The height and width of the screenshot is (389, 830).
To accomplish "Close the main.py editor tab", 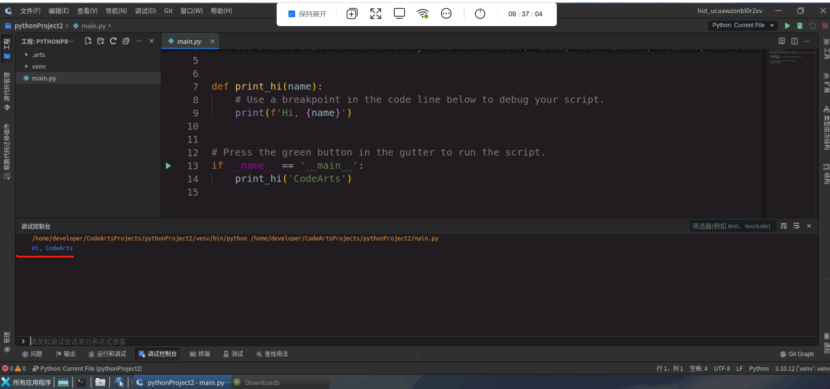I will tap(212, 41).
